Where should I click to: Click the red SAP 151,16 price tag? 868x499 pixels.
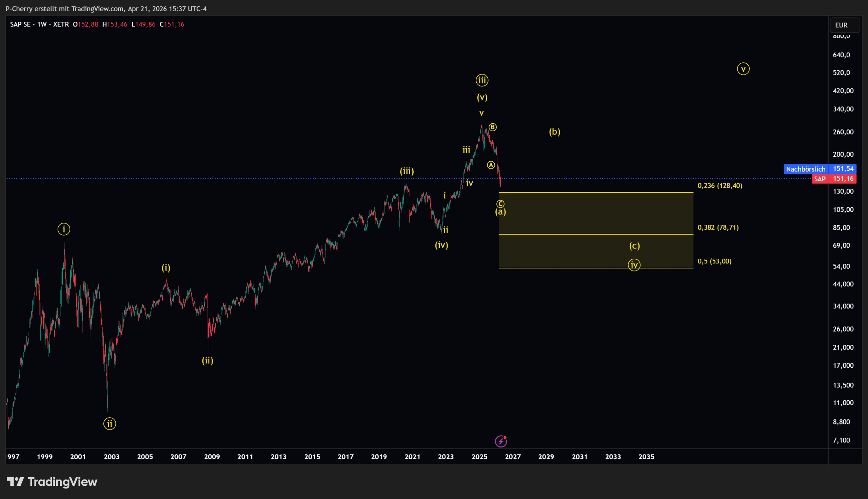click(834, 179)
